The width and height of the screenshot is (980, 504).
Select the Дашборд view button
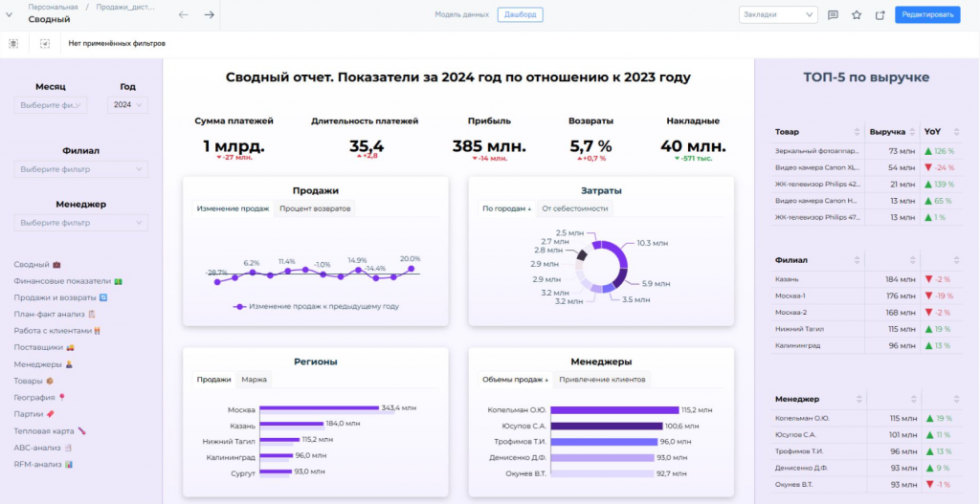(x=520, y=15)
